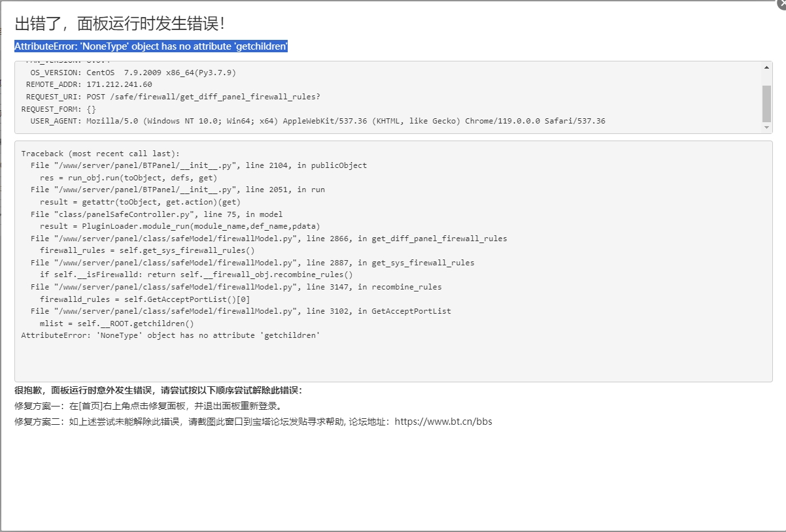Screen dimensions: 786x532
Task: Click the line 3147 recombine_rules entry
Action: 236,287
